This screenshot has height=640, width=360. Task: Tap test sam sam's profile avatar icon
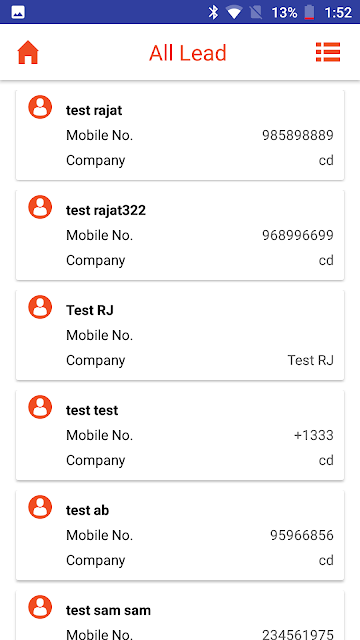pyautogui.click(x=40, y=607)
